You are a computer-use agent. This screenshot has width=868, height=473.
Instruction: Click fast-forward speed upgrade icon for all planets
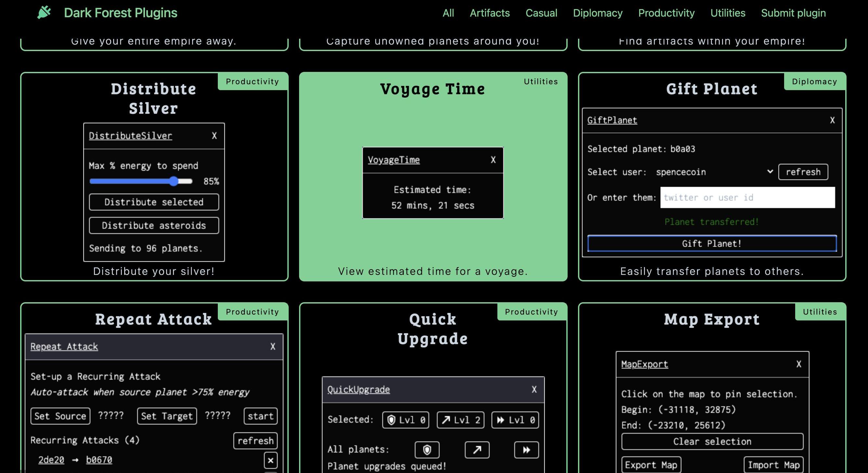pos(526,450)
